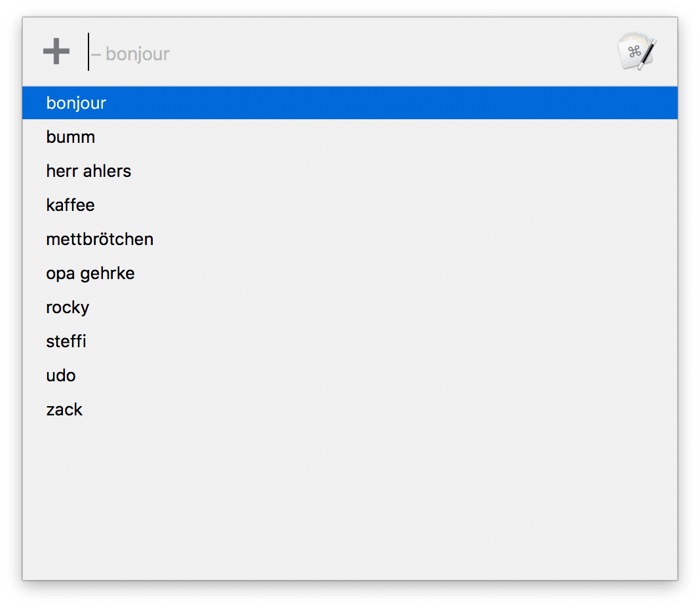Click the pen on the Keyboard Maestro icon

[648, 54]
